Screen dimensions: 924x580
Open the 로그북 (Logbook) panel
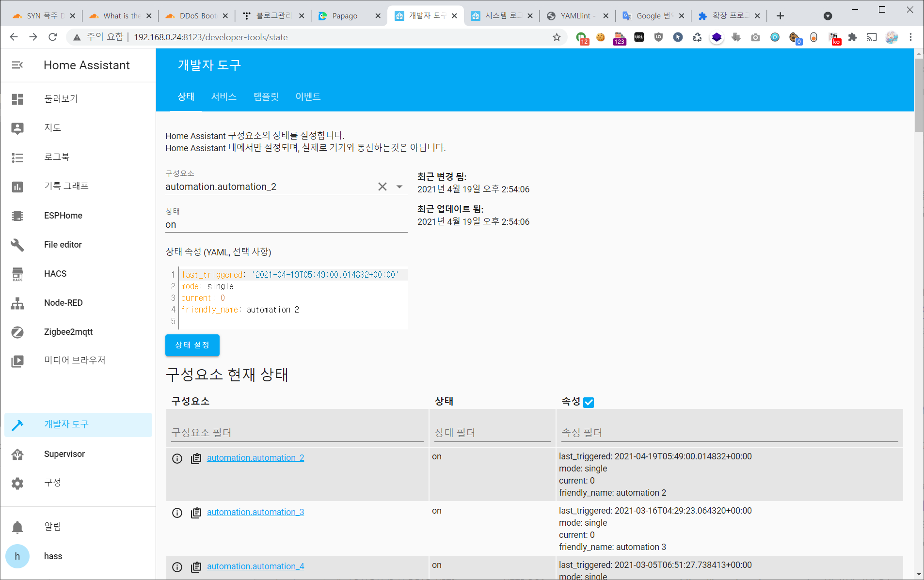tap(57, 157)
